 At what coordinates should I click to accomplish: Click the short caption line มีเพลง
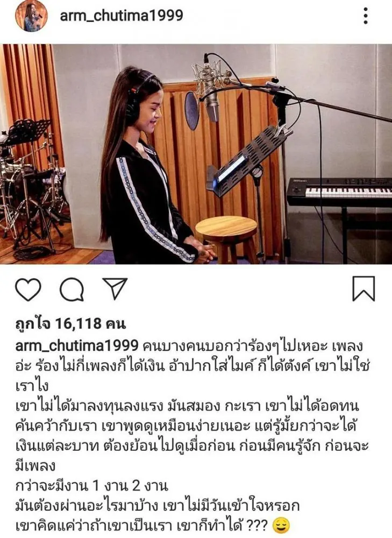point(35,466)
